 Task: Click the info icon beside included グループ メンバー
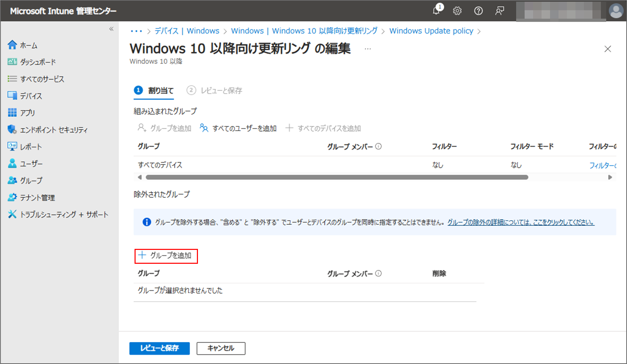[379, 146]
